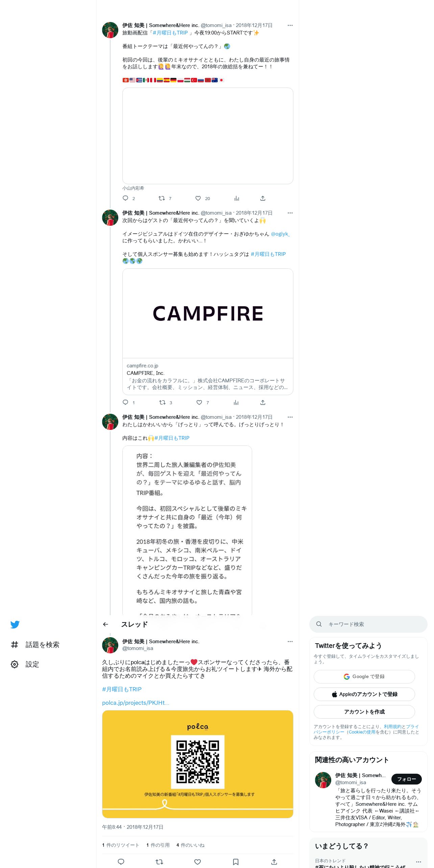
Task: Open 話題を検索 explore menu item
Action: [x=35, y=645]
